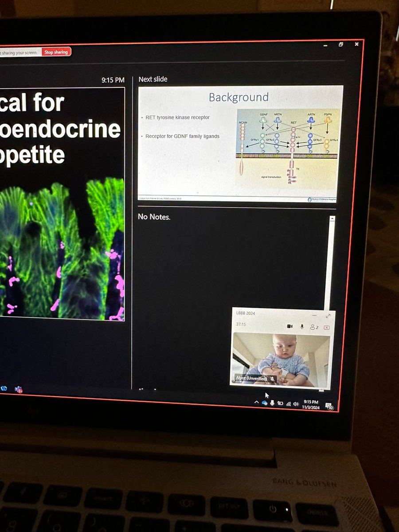The height and width of the screenshot is (532, 399).
Task: Click the Background slide preview header
Action: [239, 97]
